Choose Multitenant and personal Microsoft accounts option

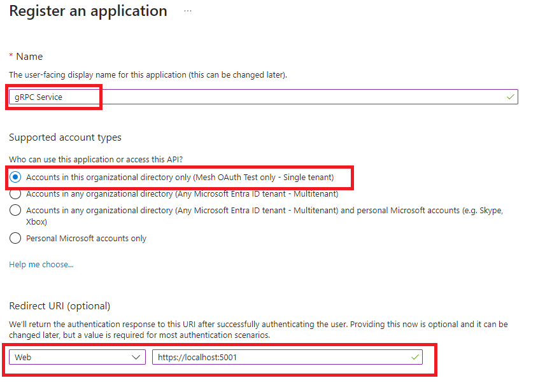click(x=16, y=210)
